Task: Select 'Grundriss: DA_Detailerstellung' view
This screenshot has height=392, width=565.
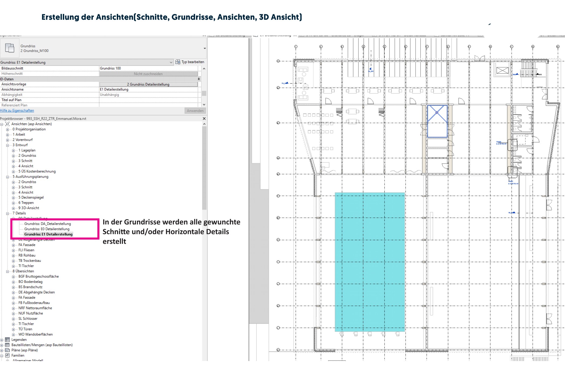Action: [47, 224]
